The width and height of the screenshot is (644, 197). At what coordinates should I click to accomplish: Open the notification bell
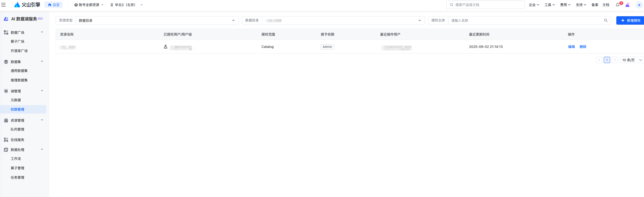click(618, 5)
